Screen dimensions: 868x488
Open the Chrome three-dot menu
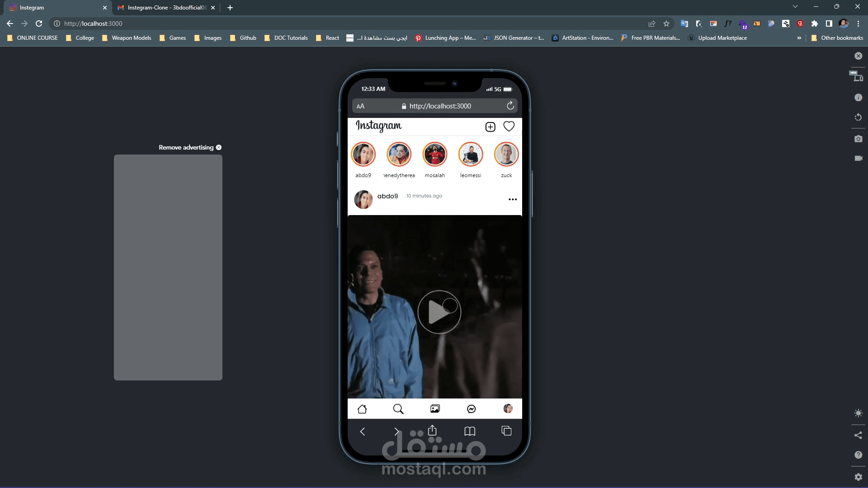point(858,23)
